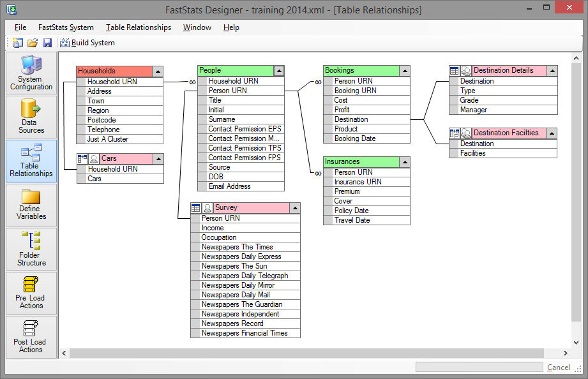This screenshot has width=588, height=379.
Task: Click the person icon on Cars table
Action: point(94,159)
